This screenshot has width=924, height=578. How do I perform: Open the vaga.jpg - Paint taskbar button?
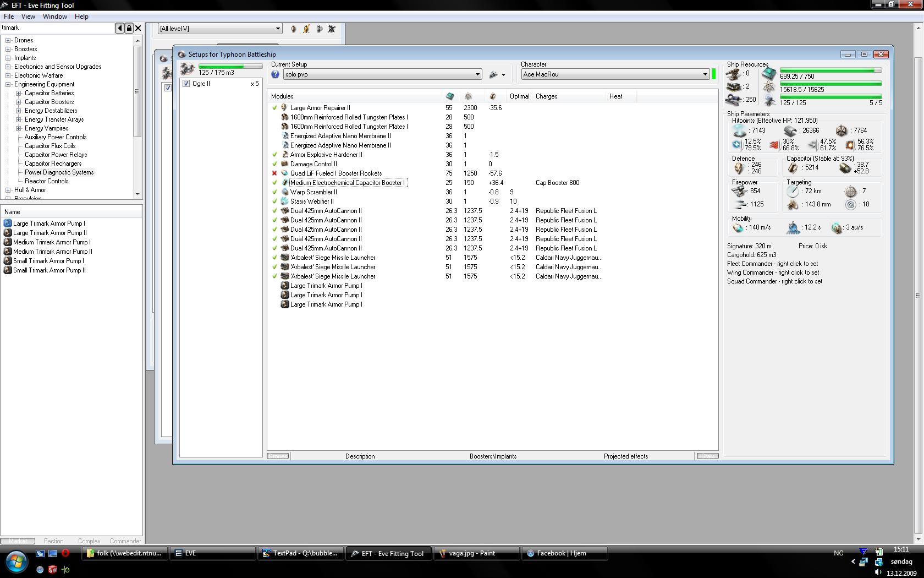pyautogui.click(x=476, y=553)
